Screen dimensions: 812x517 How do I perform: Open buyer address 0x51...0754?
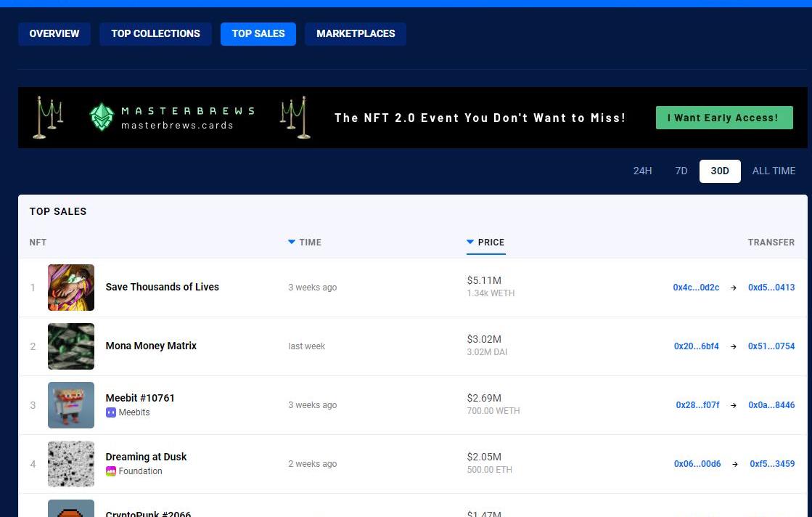click(x=771, y=346)
